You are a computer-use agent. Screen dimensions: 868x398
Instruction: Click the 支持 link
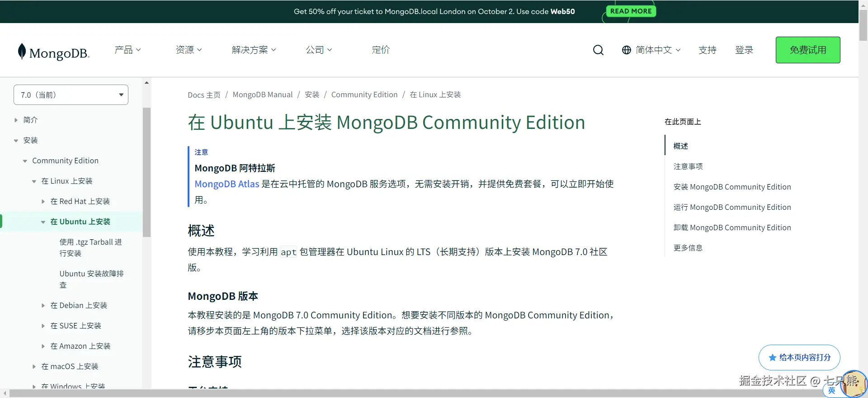coord(708,50)
